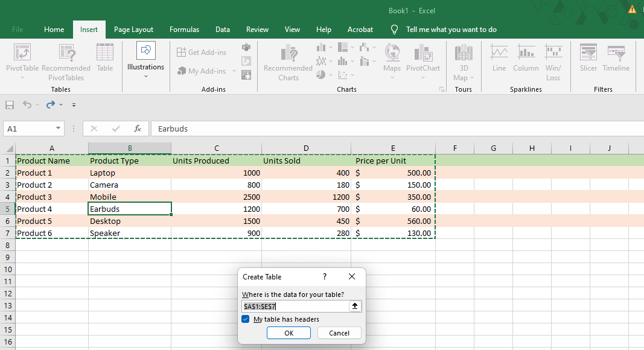
Task: Expand the Illustrations dropdown
Action: (x=145, y=76)
